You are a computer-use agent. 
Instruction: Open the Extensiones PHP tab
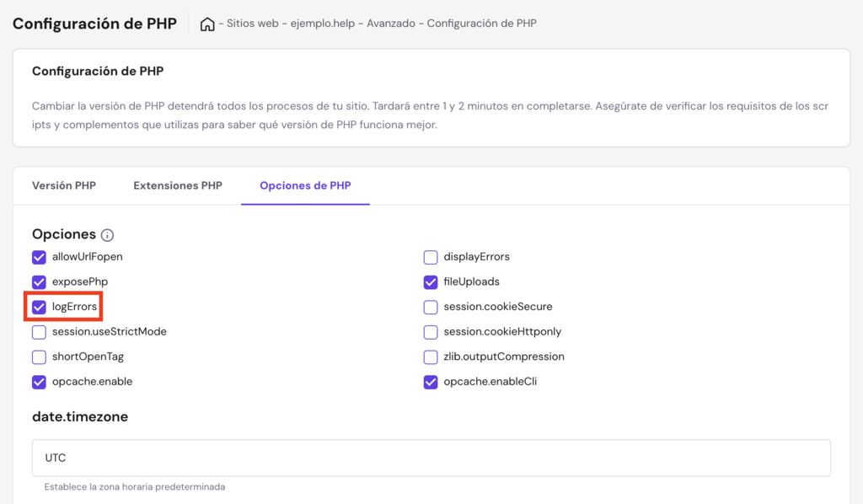pyautogui.click(x=177, y=185)
